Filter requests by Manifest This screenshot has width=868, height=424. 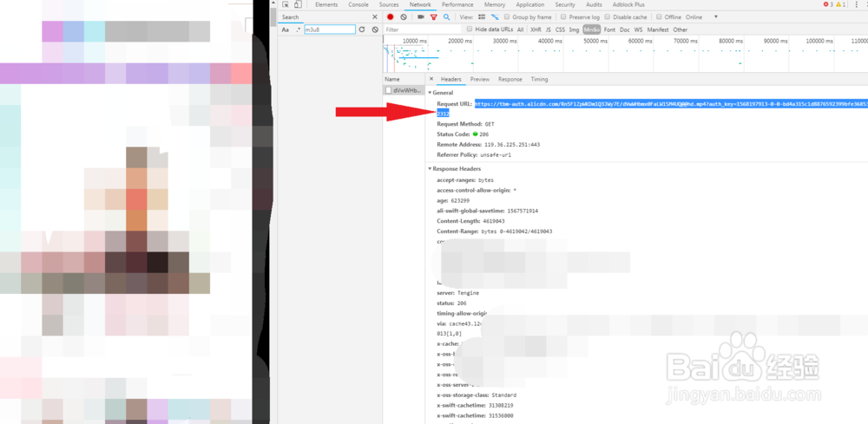pos(658,29)
